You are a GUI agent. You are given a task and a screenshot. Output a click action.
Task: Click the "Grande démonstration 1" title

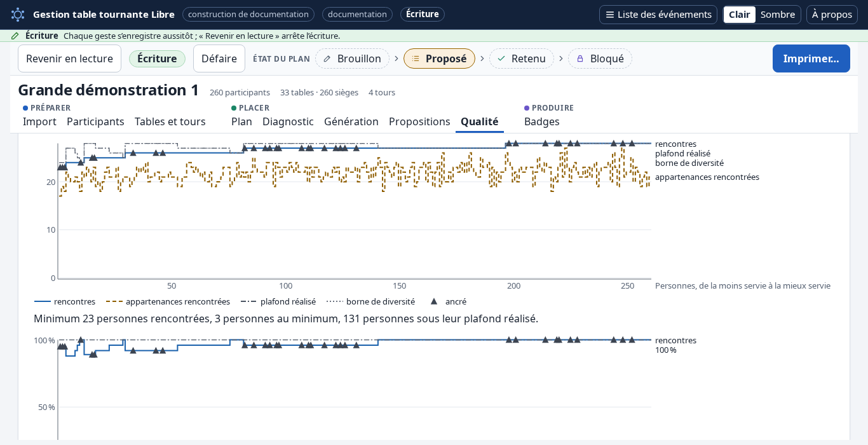109,90
